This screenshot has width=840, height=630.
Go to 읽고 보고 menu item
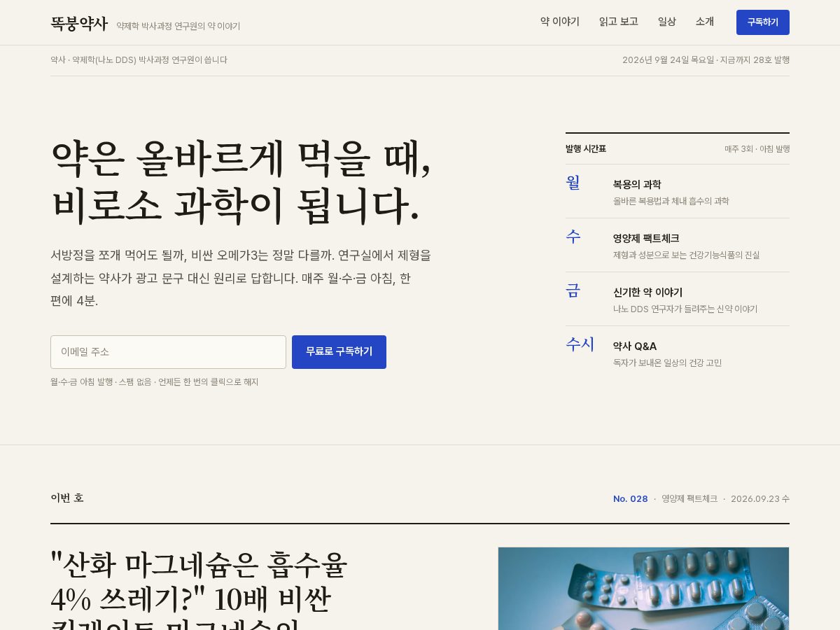pos(619,22)
